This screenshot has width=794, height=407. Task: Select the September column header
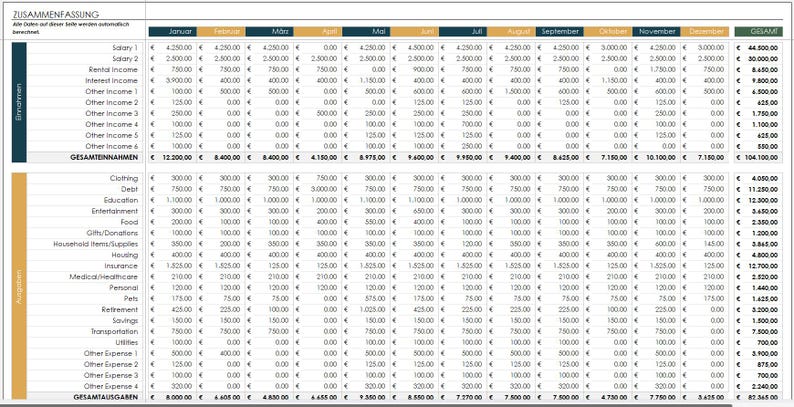pos(560,31)
